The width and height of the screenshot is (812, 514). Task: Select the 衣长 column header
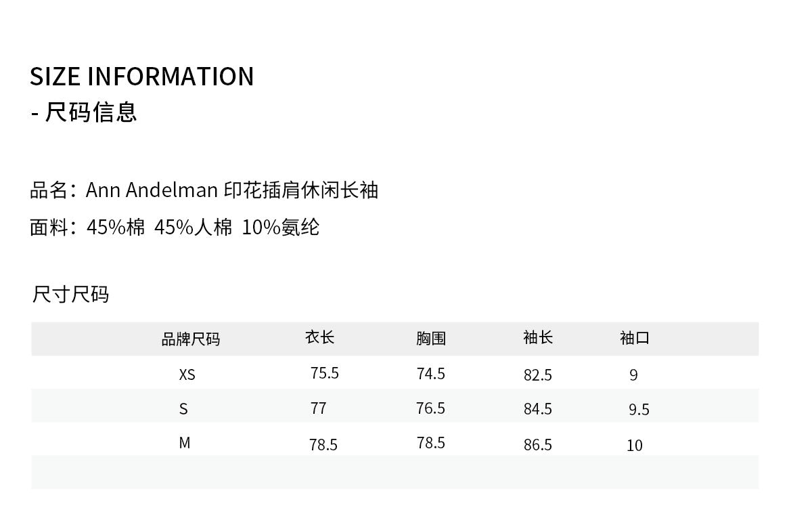[x=319, y=337]
